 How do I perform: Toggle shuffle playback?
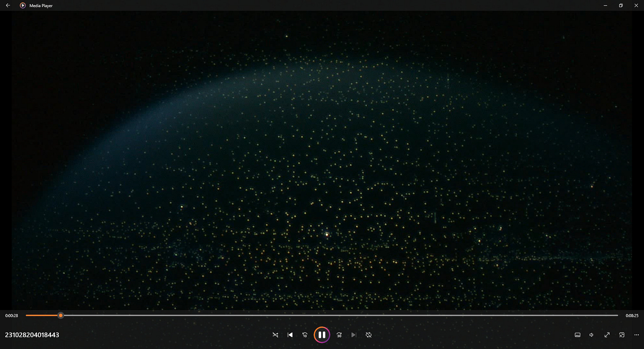[275, 335]
